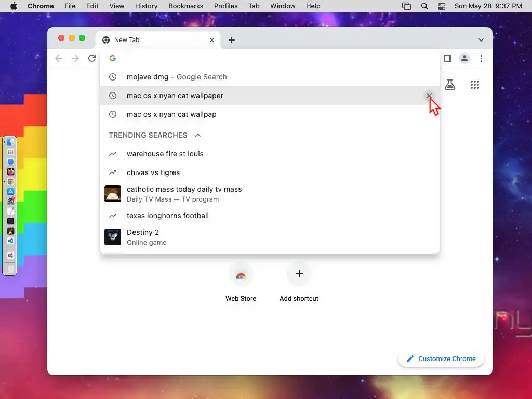Viewport: 532px width, 399px height.
Task: Open Control Center in menu bar
Action: click(442, 6)
